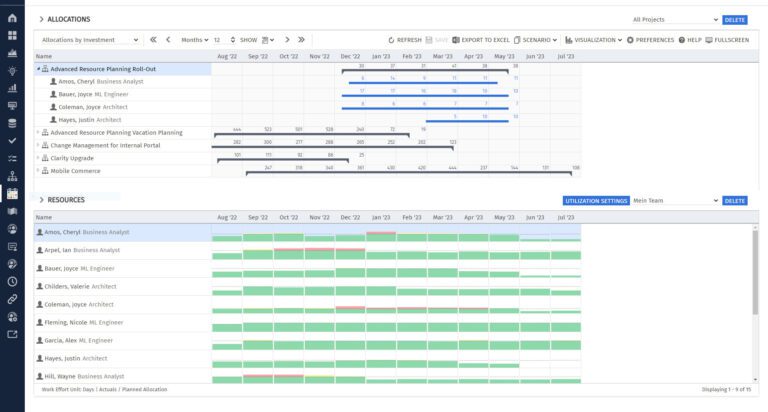Open the Help icon in the toolbar
Image resolution: width=768 pixels, height=412 pixels.
point(690,40)
